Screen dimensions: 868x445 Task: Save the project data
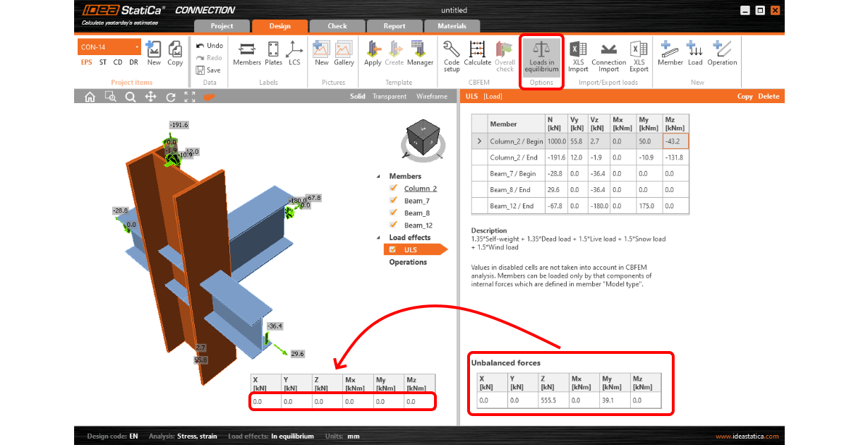[x=208, y=70]
